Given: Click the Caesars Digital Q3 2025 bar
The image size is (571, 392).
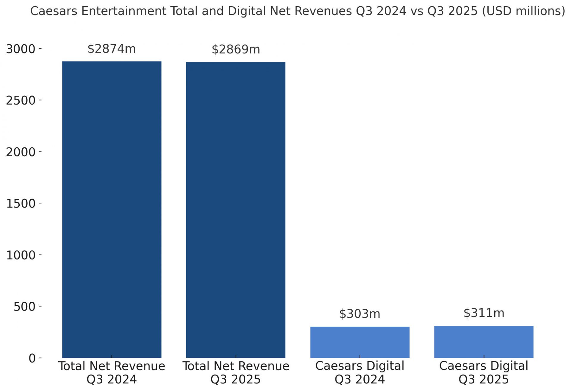Looking at the screenshot, I should tap(484, 342).
